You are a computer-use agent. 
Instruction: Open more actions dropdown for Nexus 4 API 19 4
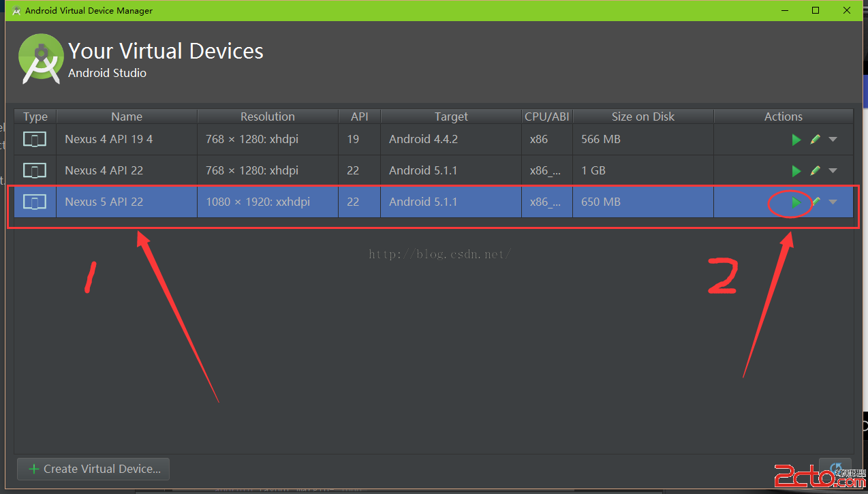(833, 140)
